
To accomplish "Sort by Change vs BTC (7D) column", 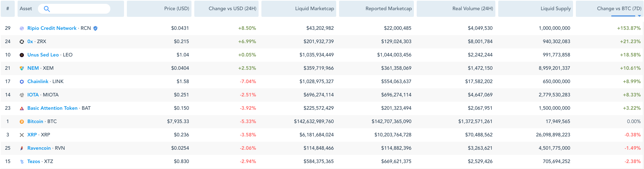I will pos(619,8).
